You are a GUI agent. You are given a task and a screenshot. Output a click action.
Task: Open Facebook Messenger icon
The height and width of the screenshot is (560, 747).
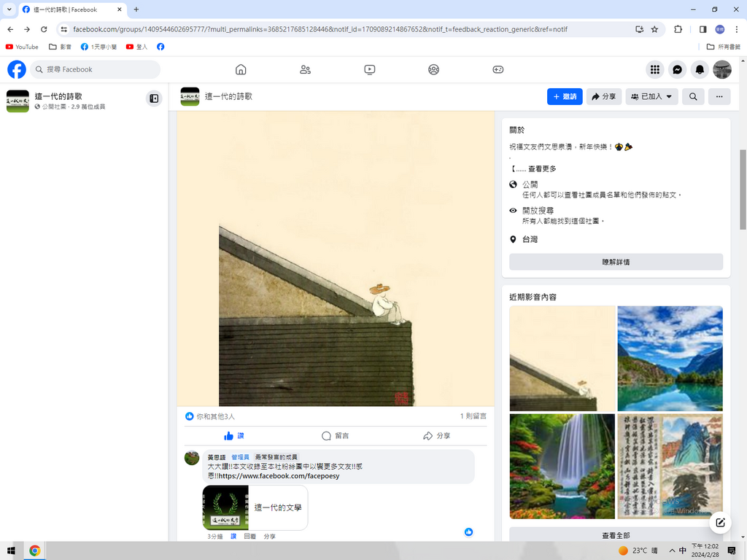pyautogui.click(x=677, y=69)
